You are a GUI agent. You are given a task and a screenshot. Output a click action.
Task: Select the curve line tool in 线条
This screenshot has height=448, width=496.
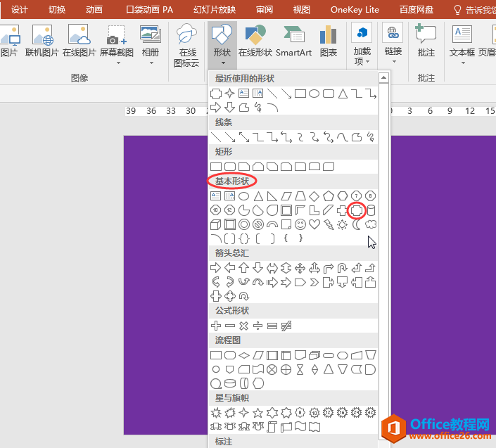342,137
